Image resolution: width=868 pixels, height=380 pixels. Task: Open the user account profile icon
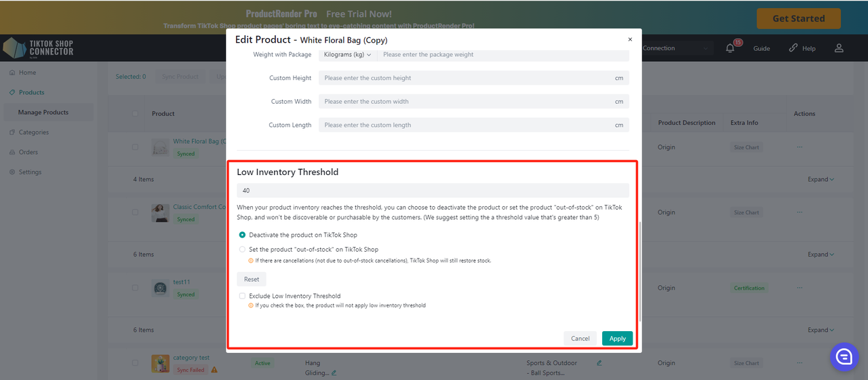[x=839, y=48]
